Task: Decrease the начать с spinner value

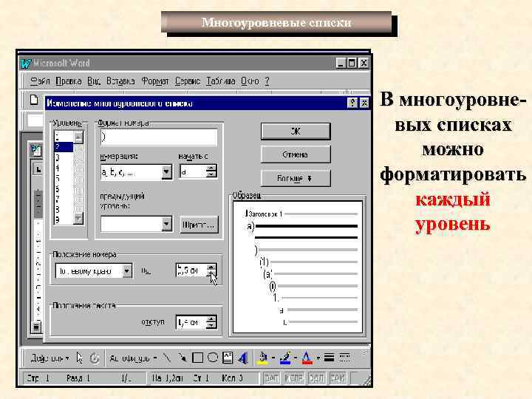Action: point(211,175)
